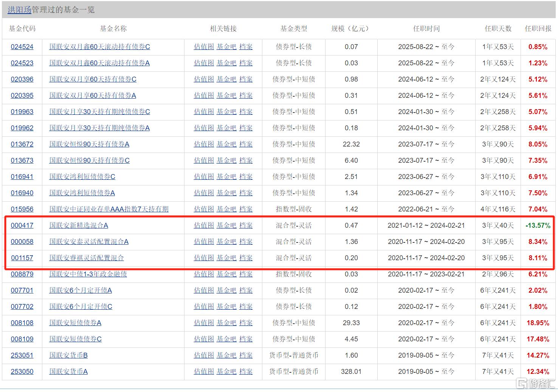Select the 指数型-固收 type for fund 015956
The height and width of the screenshot is (392, 558).
pyautogui.click(x=294, y=209)
